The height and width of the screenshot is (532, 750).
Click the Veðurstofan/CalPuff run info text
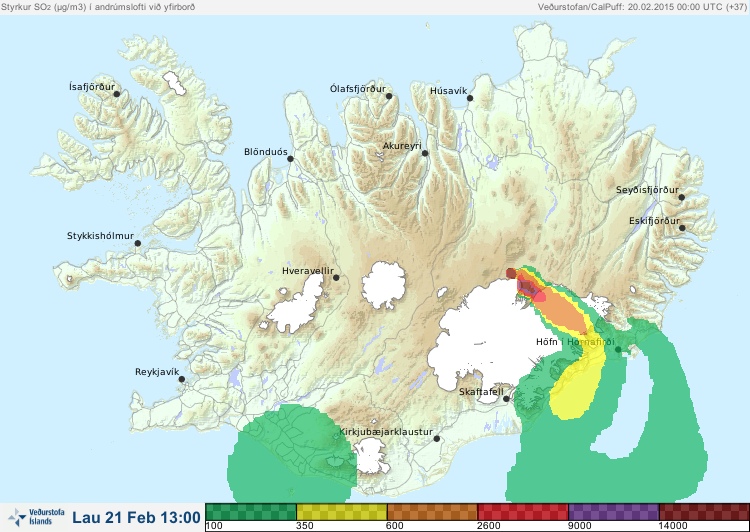[x=641, y=7]
